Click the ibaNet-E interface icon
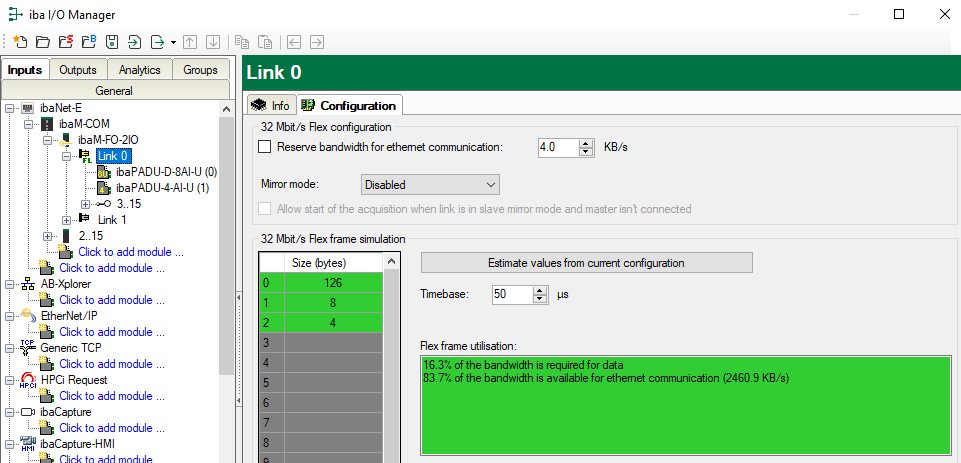Viewport: 961px width, 463px height. pyautogui.click(x=28, y=109)
